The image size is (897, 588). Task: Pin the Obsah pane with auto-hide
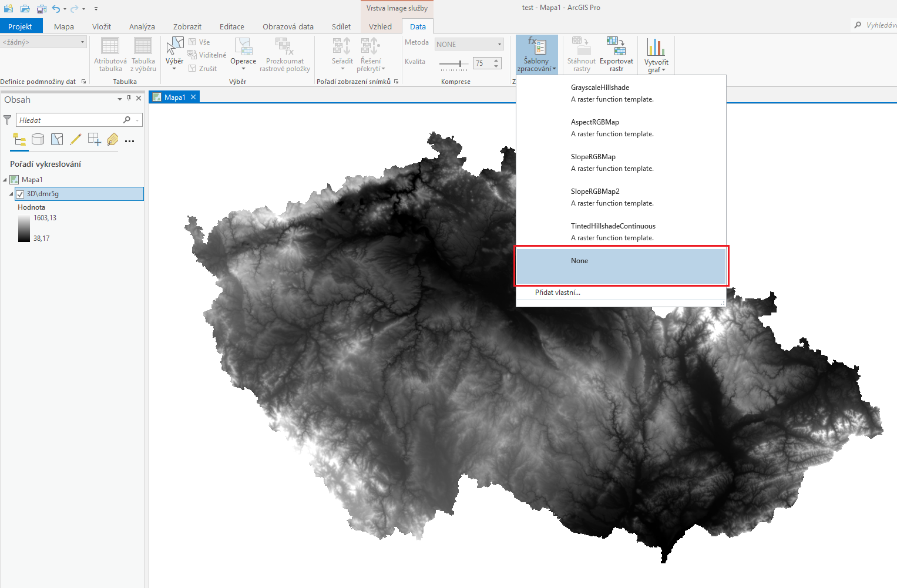pos(129,99)
